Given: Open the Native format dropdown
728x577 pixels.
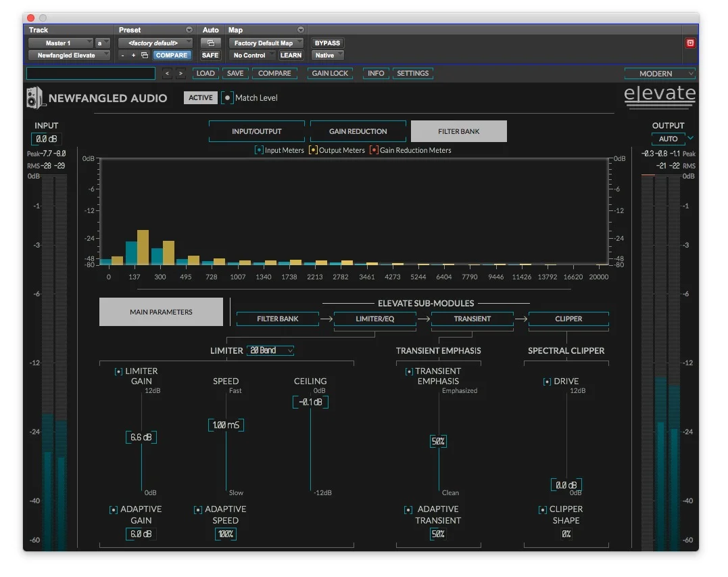Looking at the screenshot, I should pyautogui.click(x=328, y=55).
